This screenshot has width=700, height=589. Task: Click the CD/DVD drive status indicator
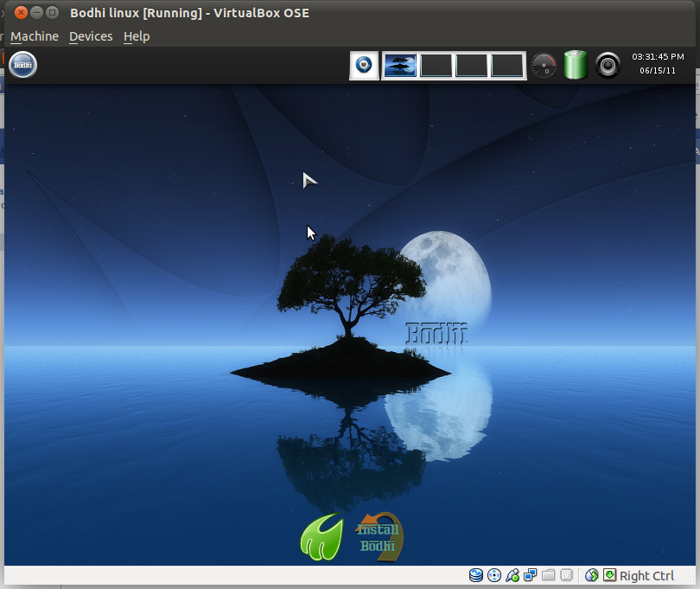tap(494, 575)
